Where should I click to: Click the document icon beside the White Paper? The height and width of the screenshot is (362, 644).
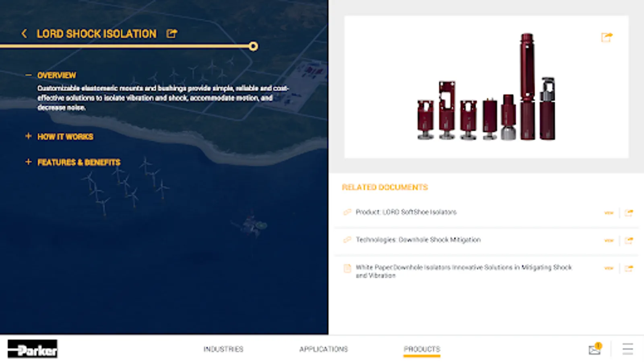click(347, 268)
